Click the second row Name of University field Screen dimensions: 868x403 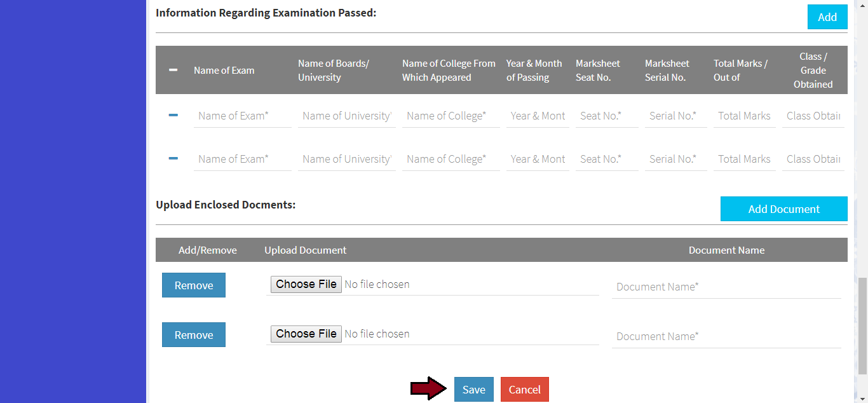(346, 159)
